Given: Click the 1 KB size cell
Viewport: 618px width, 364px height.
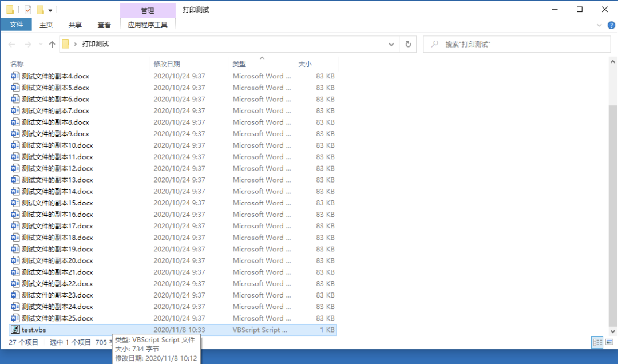Looking at the screenshot, I should click(327, 330).
